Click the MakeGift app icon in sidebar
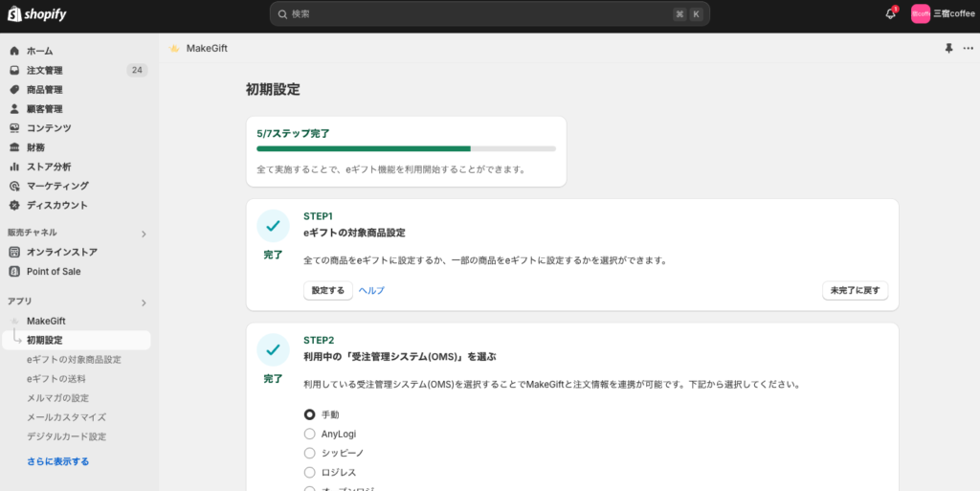The width and height of the screenshot is (980, 491). coord(14,321)
